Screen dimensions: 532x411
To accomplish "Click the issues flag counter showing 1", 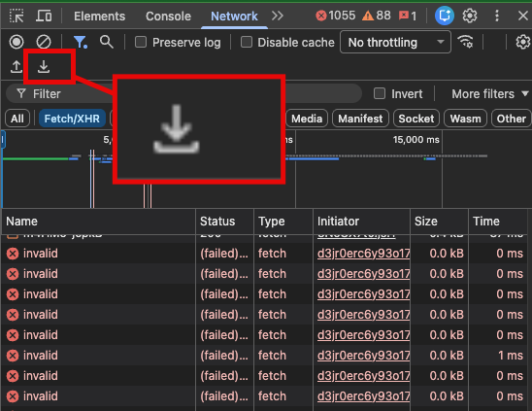I will point(408,16).
